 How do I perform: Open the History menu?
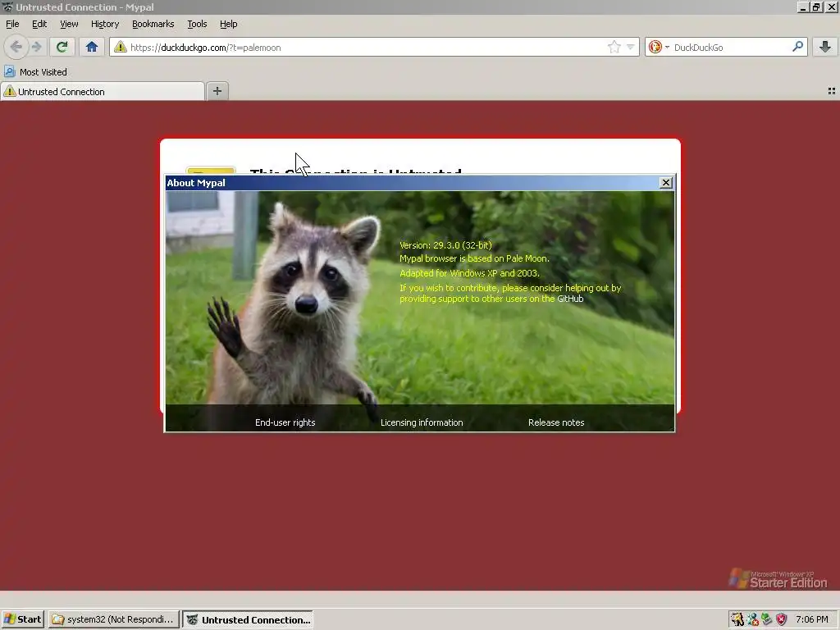click(105, 24)
